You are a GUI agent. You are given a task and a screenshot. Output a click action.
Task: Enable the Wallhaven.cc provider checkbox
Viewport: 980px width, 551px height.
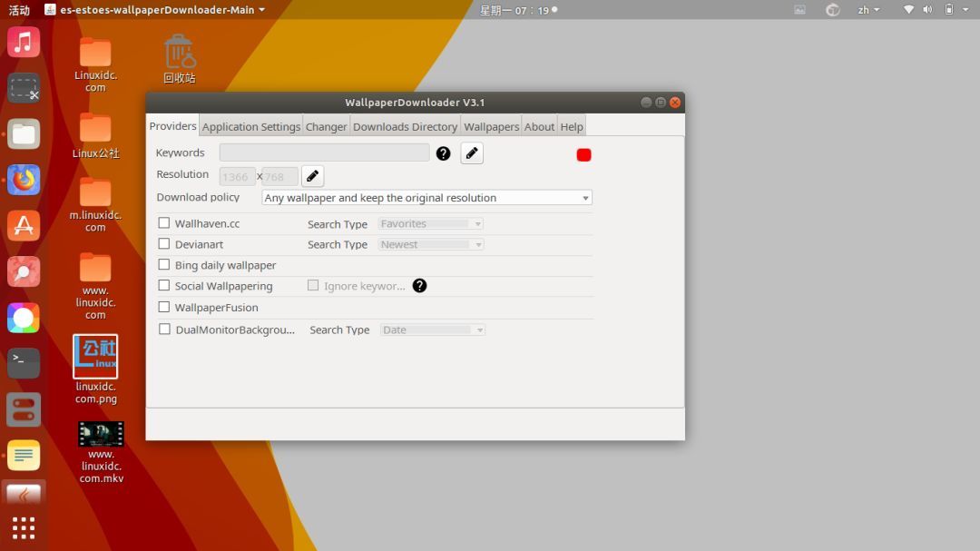[163, 222]
